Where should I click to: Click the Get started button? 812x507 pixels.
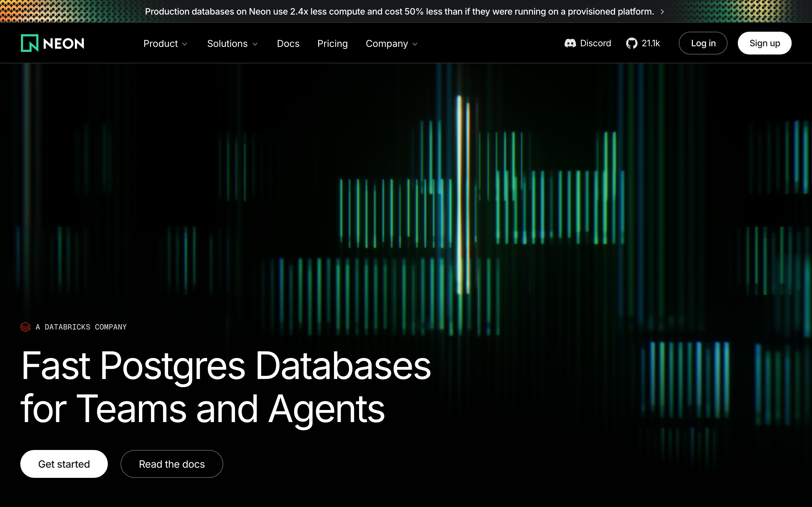[64, 464]
